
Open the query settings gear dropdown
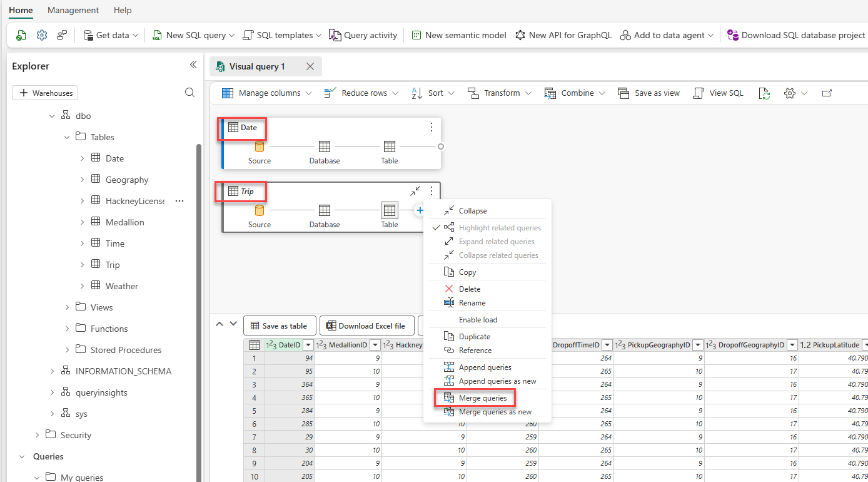795,93
